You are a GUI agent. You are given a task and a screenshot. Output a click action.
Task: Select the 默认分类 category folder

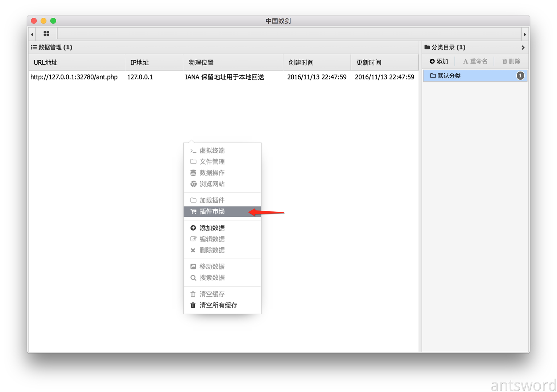point(449,76)
